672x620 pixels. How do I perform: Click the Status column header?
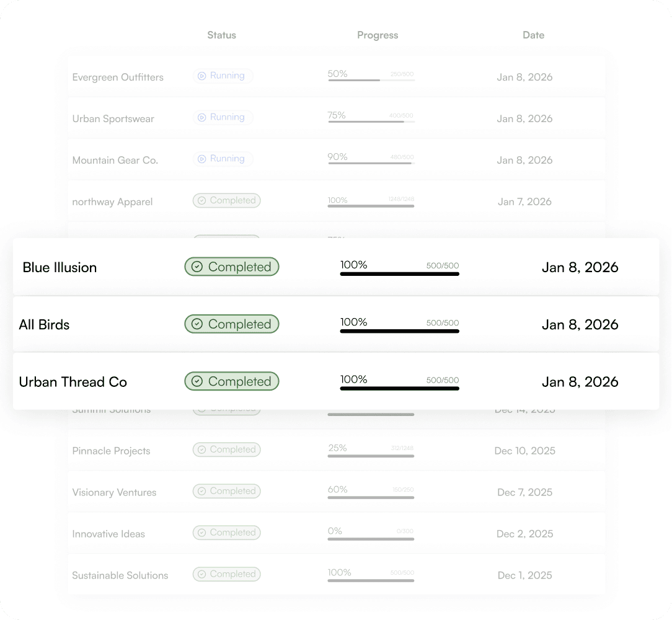221,35
